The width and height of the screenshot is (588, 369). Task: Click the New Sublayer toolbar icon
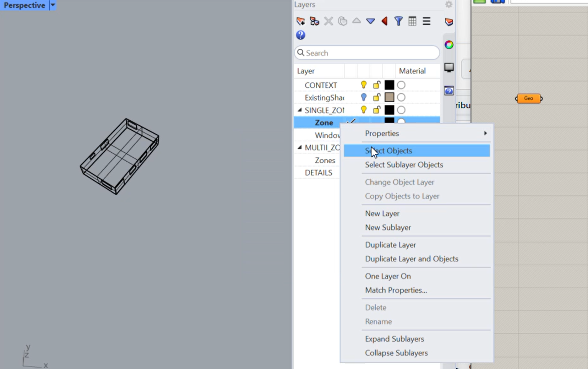point(314,21)
